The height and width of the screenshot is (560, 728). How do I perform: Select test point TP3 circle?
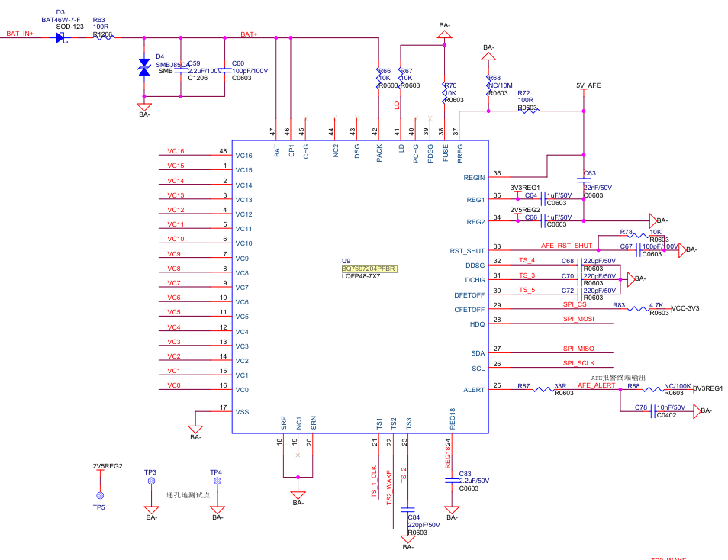151,481
